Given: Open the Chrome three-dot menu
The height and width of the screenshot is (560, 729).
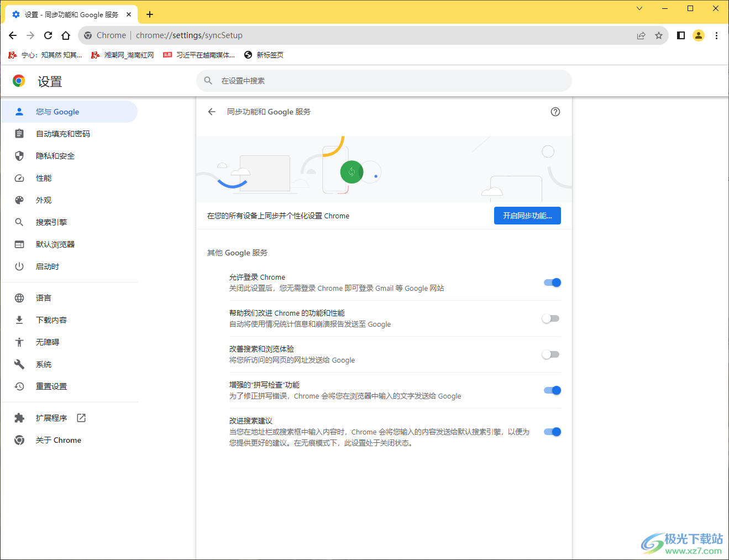Looking at the screenshot, I should (x=716, y=35).
